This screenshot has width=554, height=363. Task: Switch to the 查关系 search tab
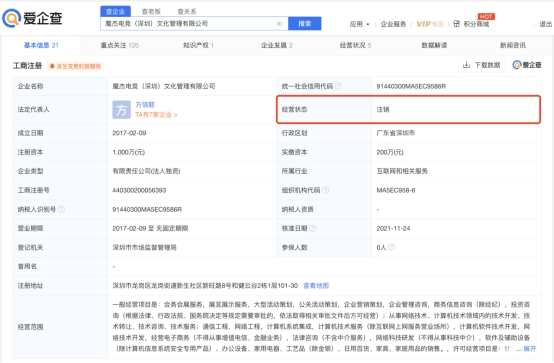coord(187,11)
